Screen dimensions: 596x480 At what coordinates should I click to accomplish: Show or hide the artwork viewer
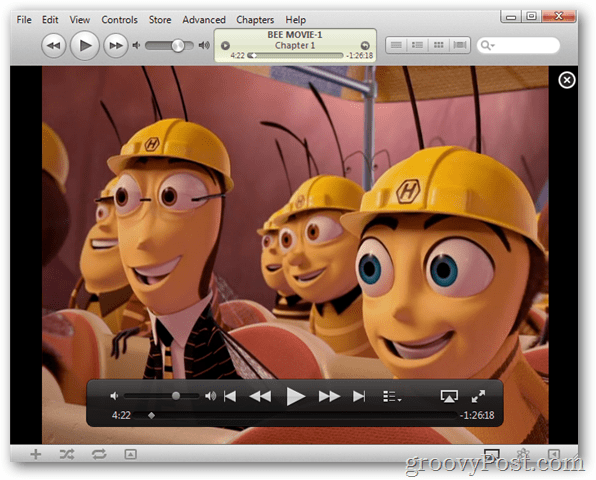click(x=130, y=454)
